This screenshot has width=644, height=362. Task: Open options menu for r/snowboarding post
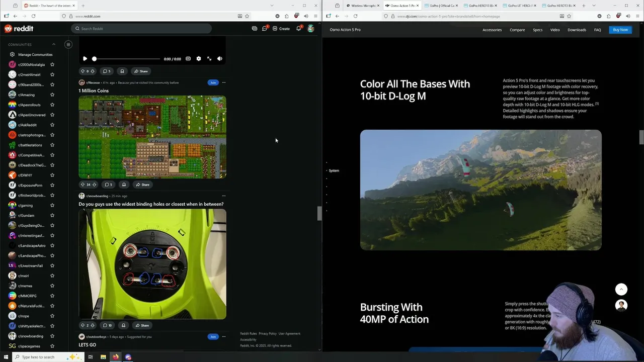tap(224, 196)
